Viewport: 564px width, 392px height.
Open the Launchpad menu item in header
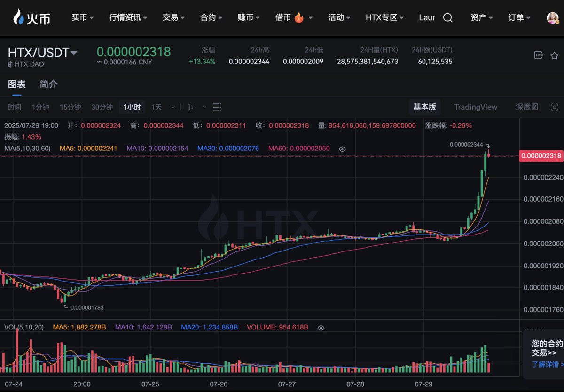[427, 17]
